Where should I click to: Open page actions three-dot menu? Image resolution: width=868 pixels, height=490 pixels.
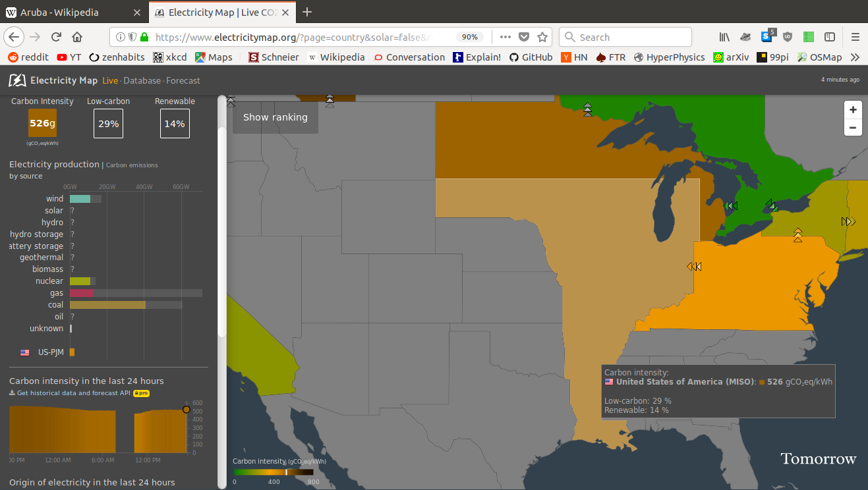(x=506, y=37)
